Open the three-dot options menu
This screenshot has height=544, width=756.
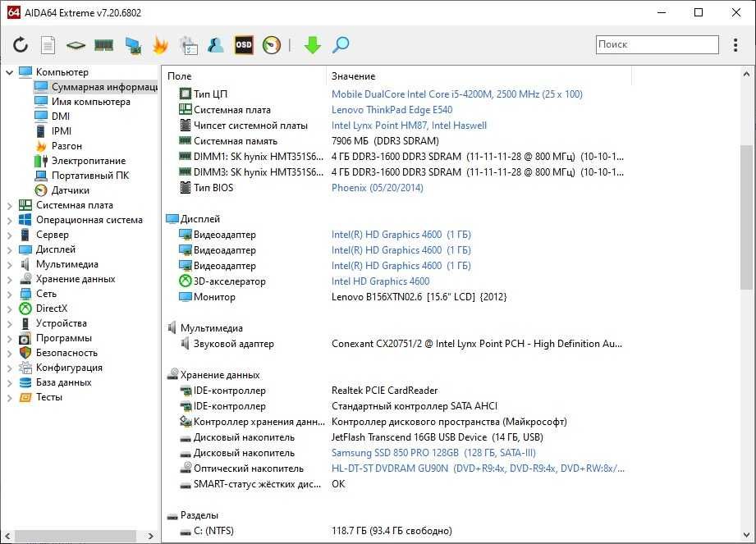[x=735, y=45]
